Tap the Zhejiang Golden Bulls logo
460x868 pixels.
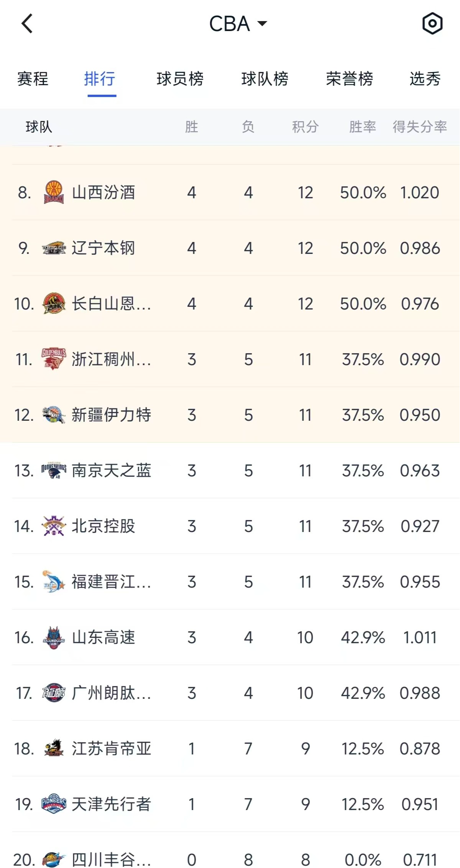coord(54,359)
